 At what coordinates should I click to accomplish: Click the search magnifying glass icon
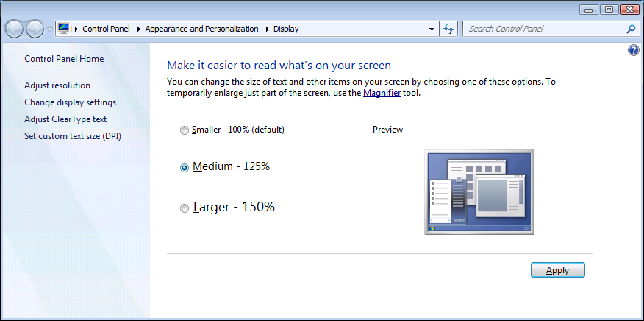[x=631, y=29]
